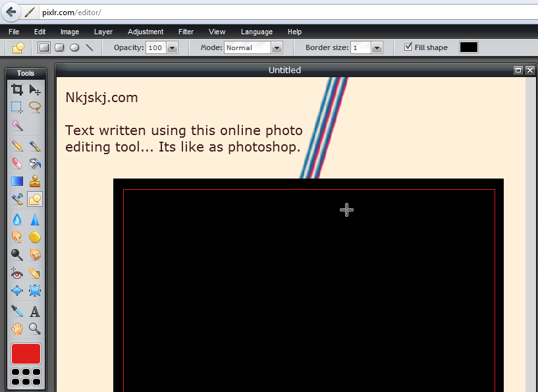Open the Adjustment menu
Screen dimensions: 538x392
coord(146,32)
